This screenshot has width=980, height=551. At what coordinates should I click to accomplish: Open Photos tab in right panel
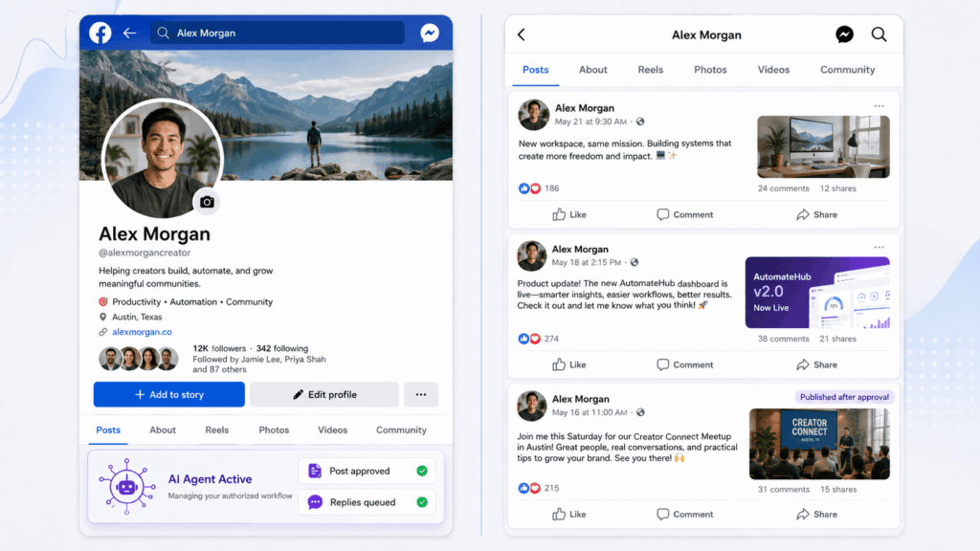tap(710, 69)
